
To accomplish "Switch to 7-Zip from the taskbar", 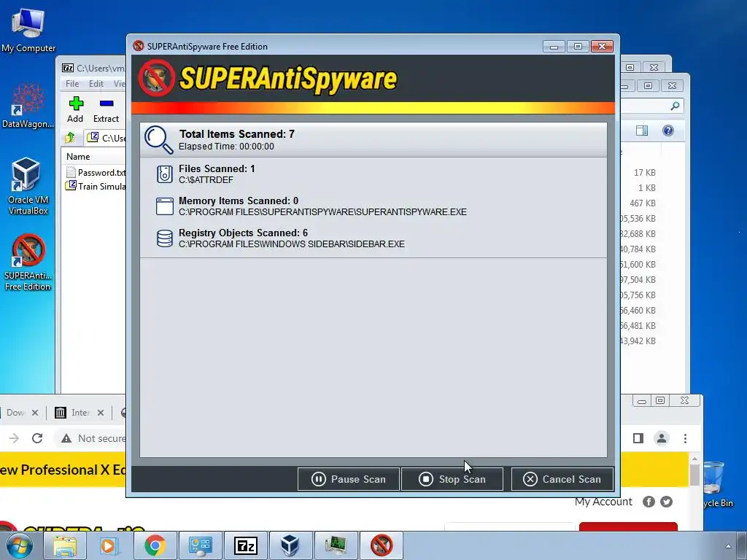I will pos(246,545).
